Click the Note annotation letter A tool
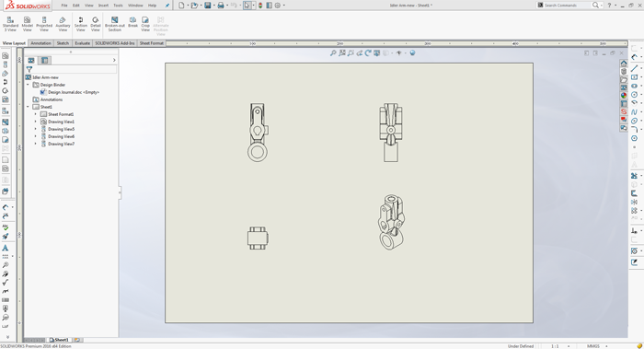Viewport: 644px width, 349px height. 6,248
